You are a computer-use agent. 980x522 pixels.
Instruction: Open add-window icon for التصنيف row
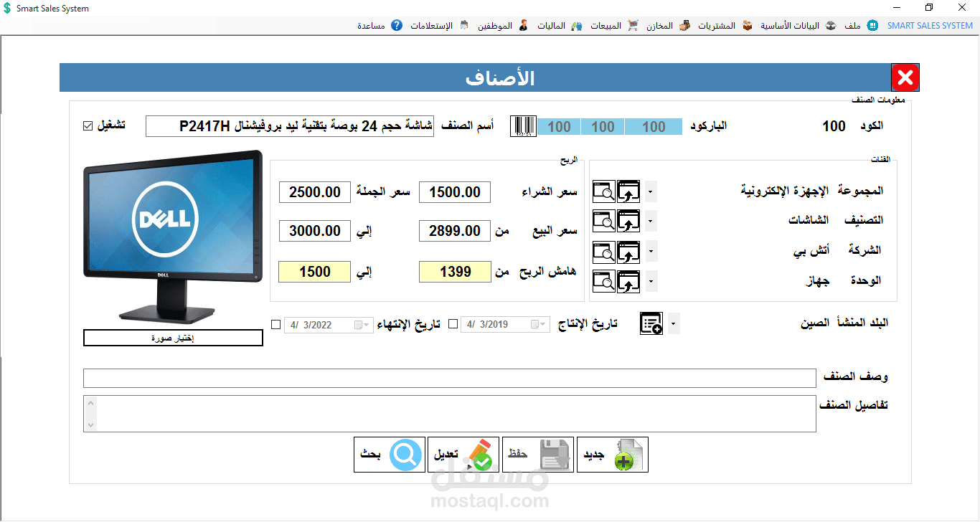[x=628, y=221]
